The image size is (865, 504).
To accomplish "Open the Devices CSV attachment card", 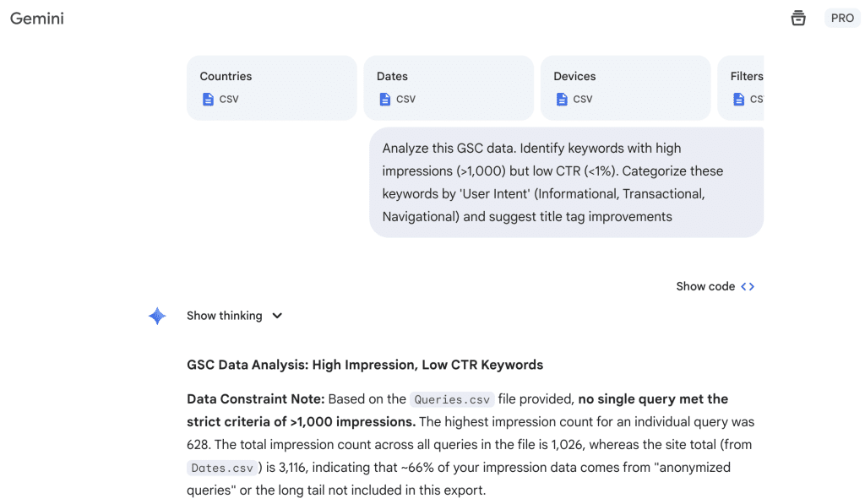I will tap(625, 87).
